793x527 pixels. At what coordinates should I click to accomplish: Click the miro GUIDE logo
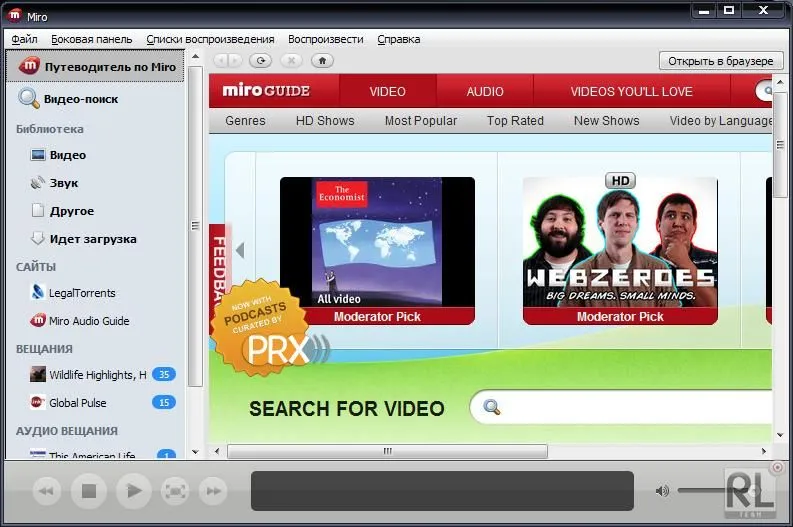tap(266, 91)
